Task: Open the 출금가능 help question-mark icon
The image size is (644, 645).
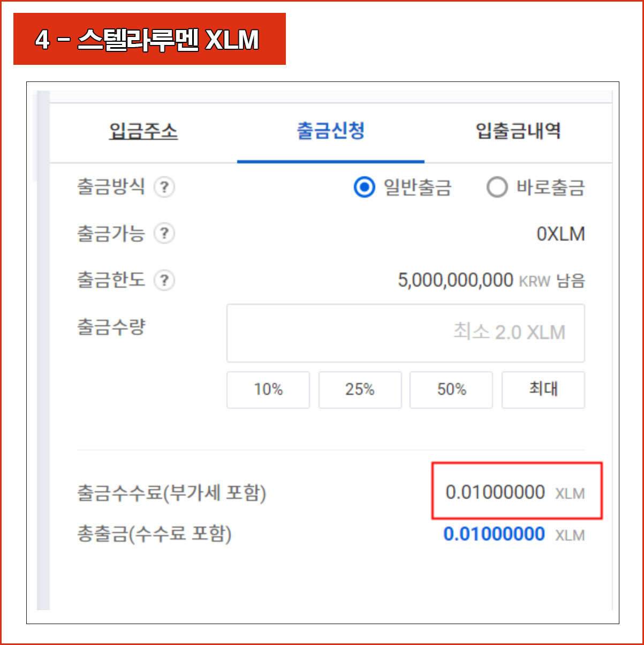Action: pos(164,234)
